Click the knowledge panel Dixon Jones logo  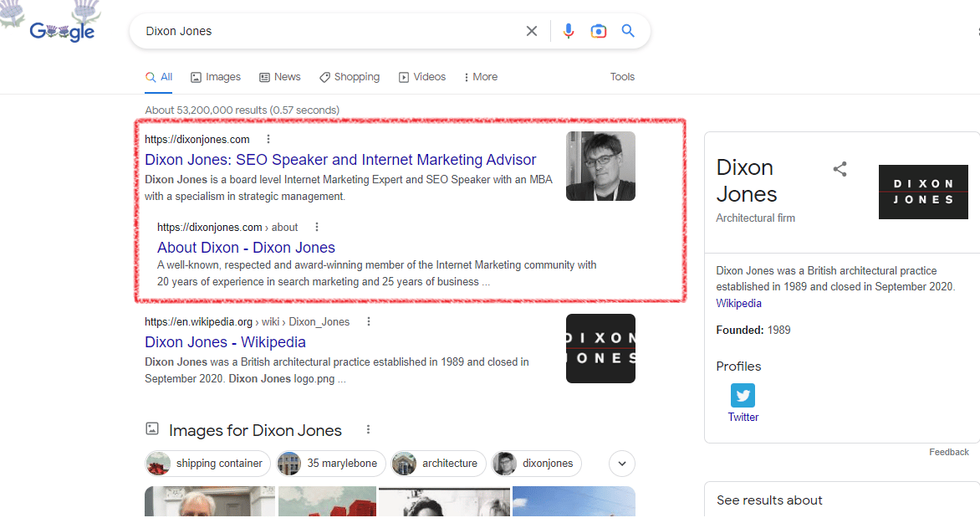click(x=923, y=192)
